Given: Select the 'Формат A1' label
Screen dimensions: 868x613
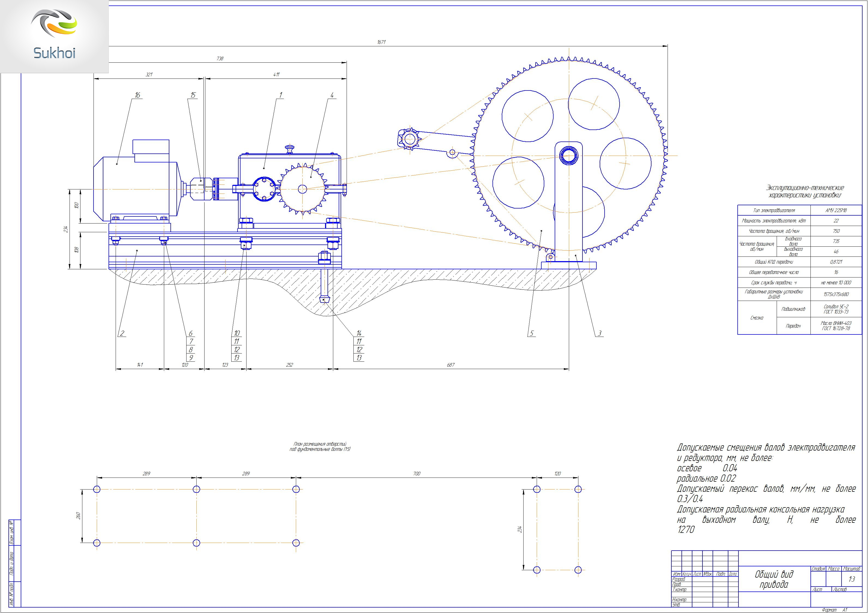Looking at the screenshot, I should point(834,610).
